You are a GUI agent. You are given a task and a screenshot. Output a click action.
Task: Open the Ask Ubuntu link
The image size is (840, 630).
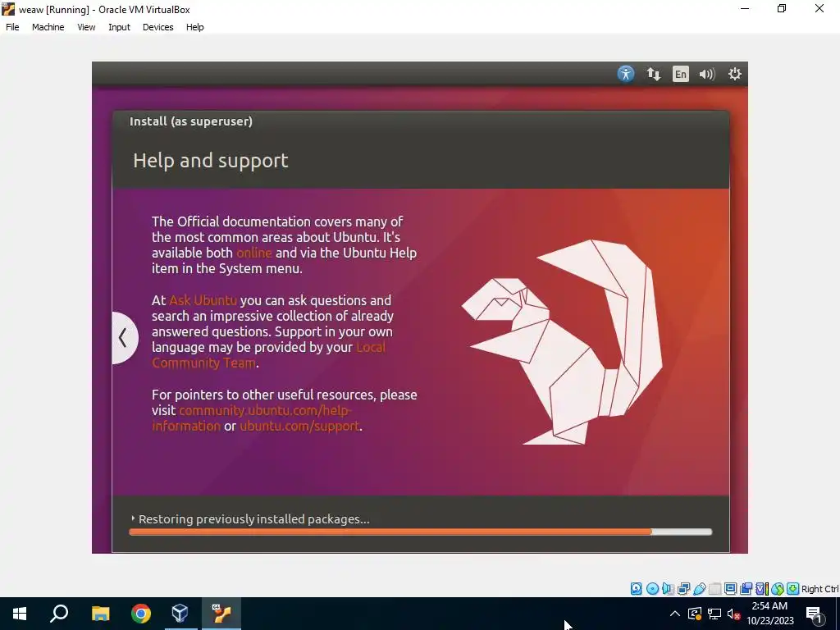tap(203, 300)
